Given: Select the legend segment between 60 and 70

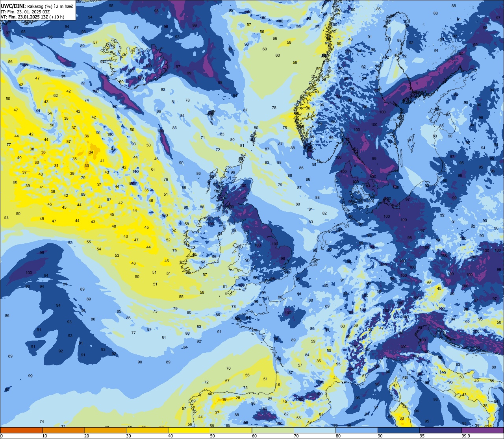Looking at the screenshot, I should tap(273, 430).
